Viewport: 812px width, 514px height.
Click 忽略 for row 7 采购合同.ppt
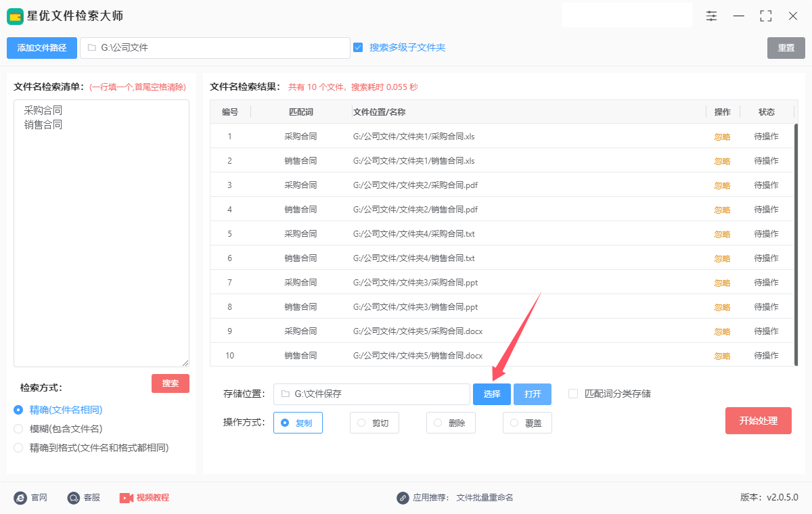point(723,283)
